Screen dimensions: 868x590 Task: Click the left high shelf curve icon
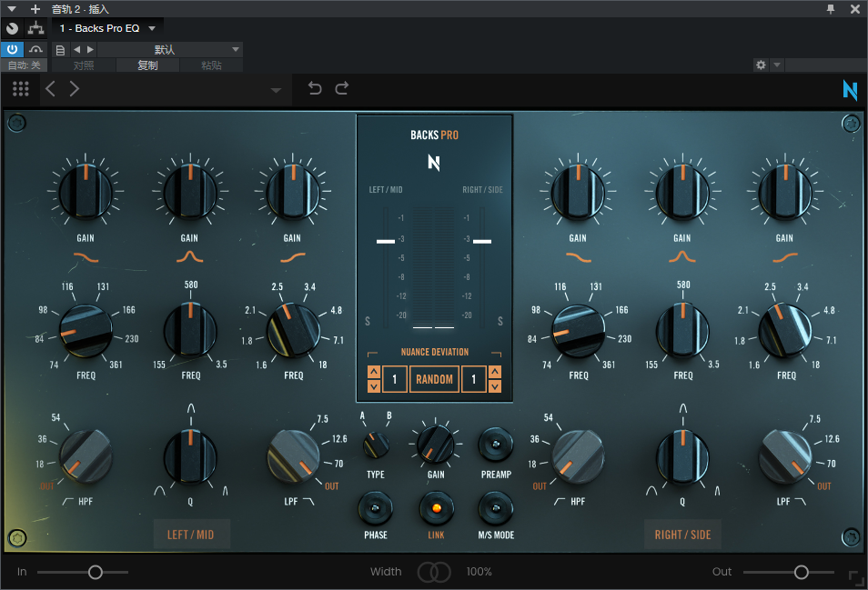(293, 257)
